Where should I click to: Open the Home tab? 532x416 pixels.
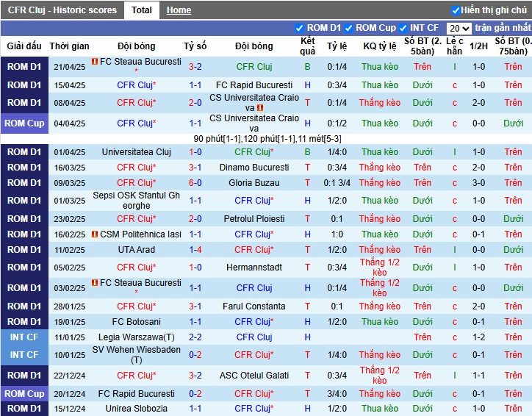click(179, 10)
